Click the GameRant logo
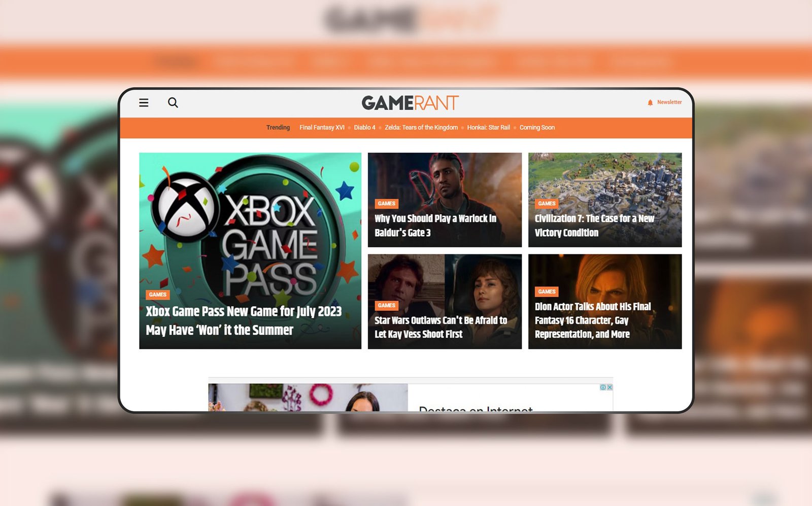812x506 pixels. (x=410, y=103)
